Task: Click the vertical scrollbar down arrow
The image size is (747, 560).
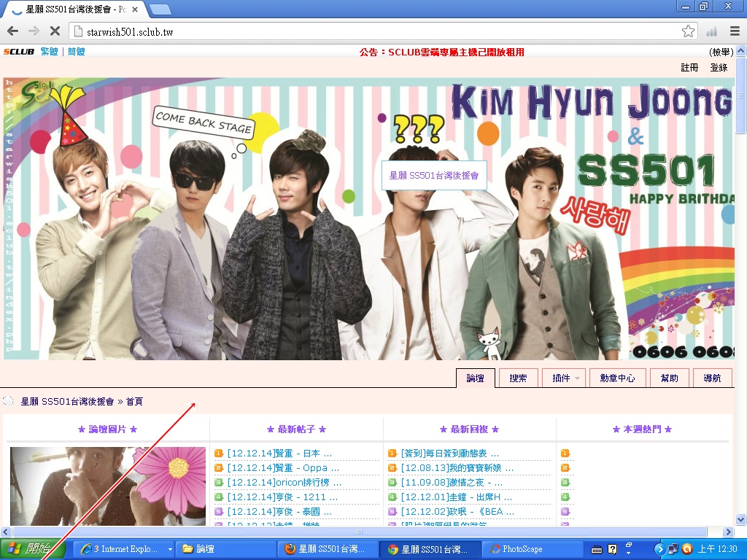Action: 741,519
